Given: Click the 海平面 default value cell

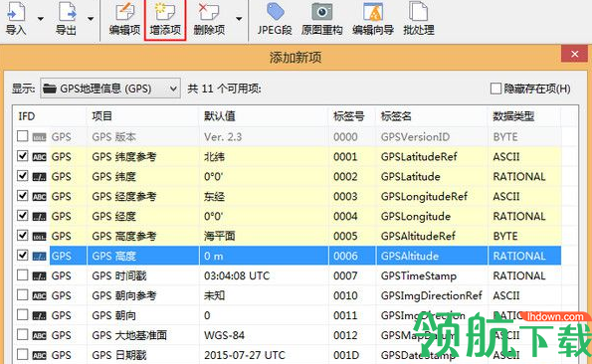Looking at the screenshot, I should point(219,236).
